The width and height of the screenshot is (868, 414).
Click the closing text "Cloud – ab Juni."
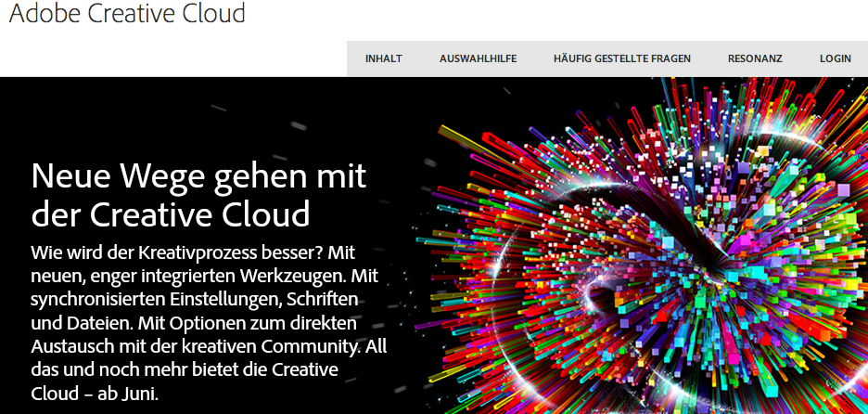[96, 394]
